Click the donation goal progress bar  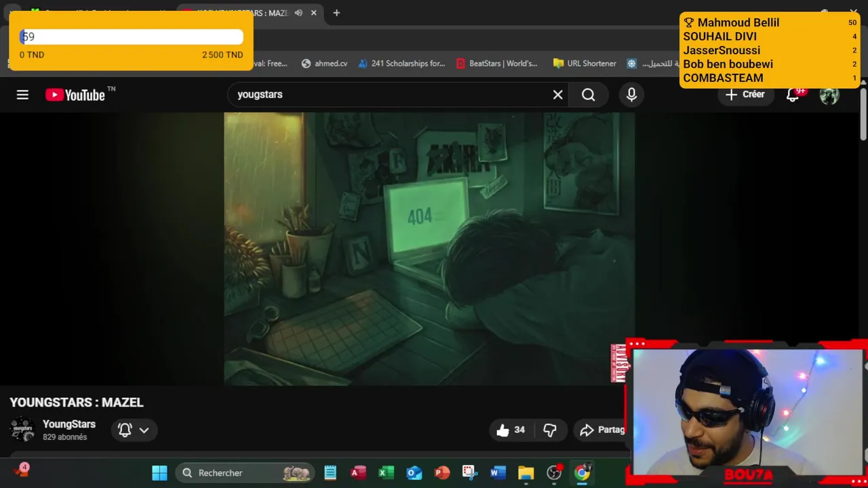click(x=131, y=37)
